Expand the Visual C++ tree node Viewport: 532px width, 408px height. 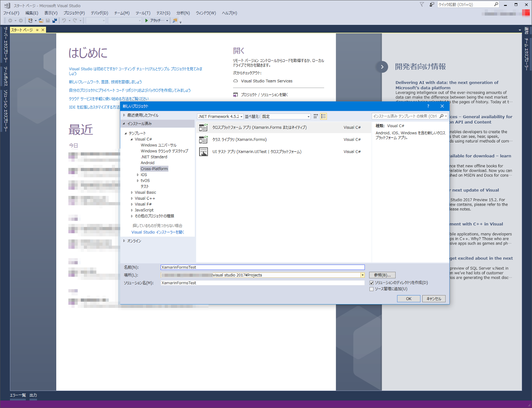click(132, 198)
